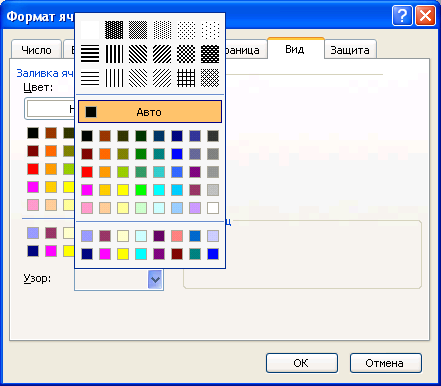Apply the thin vertical lines pattern
Image resolution: width=441 pixels, height=386 pixels.
click(x=114, y=78)
